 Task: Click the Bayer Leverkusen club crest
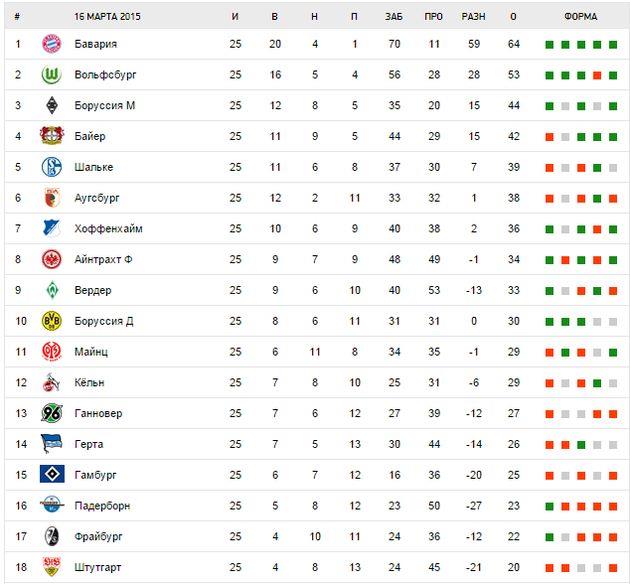51,136
